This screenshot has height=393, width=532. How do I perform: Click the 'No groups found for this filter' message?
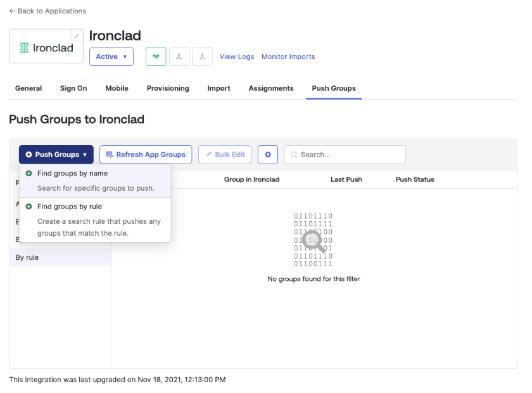pyautogui.click(x=314, y=279)
